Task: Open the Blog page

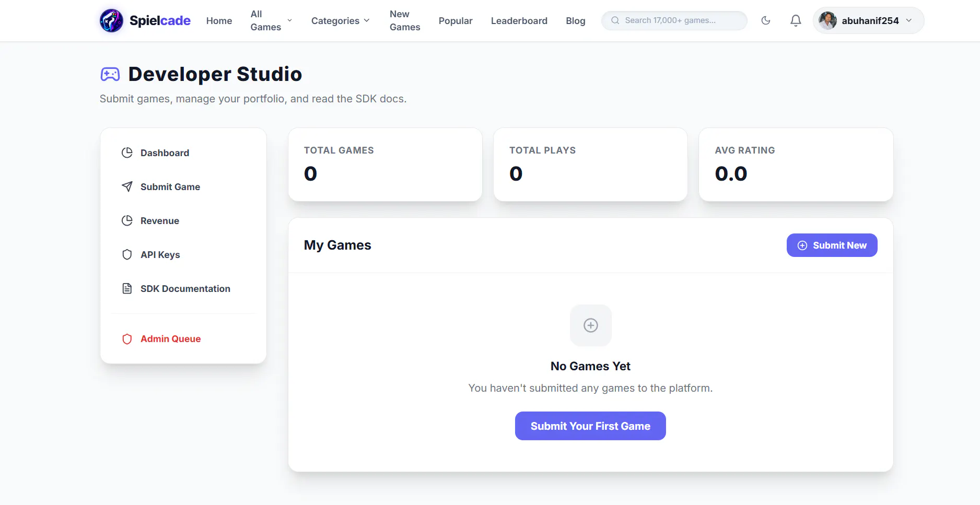Action: [x=576, y=20]
